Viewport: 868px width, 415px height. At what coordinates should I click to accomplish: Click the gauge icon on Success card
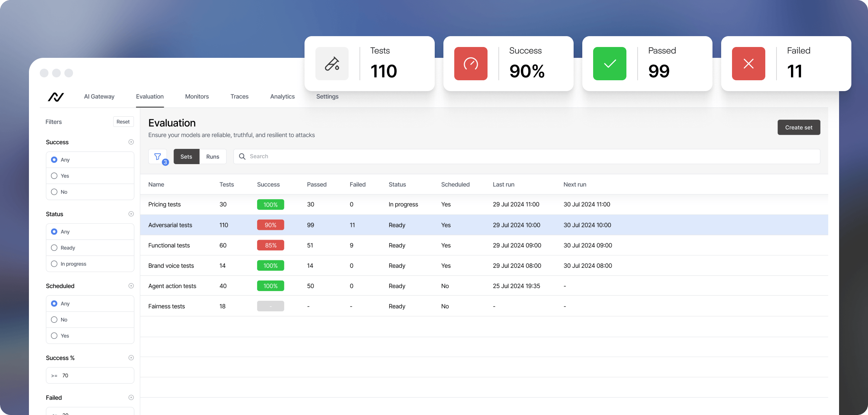click(471, 64)
